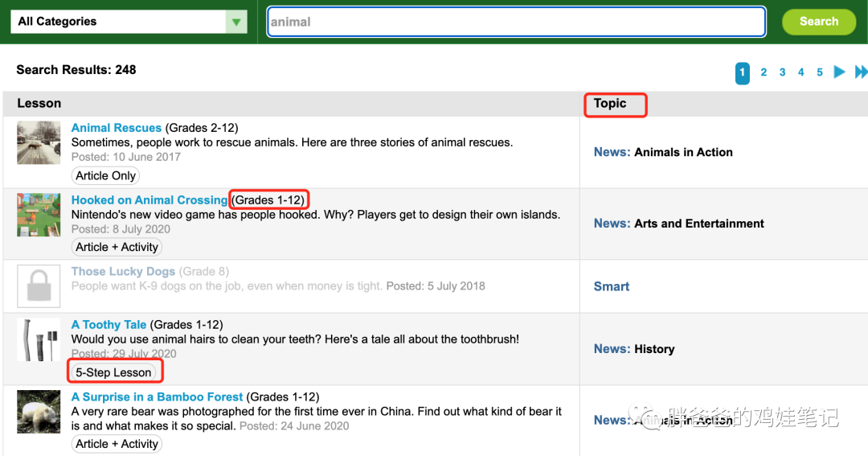This screenshot has height=456, width=868.
Task: Jump to last page double-arrow
Action: click(861, 72)
